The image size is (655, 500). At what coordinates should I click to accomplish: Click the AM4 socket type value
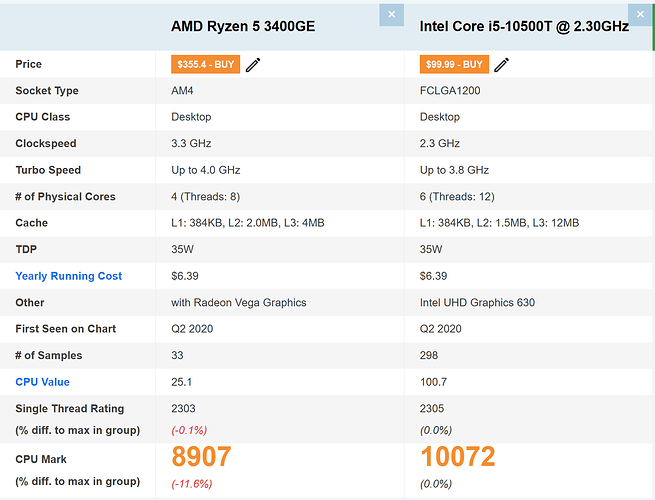(x=183, y=91)
